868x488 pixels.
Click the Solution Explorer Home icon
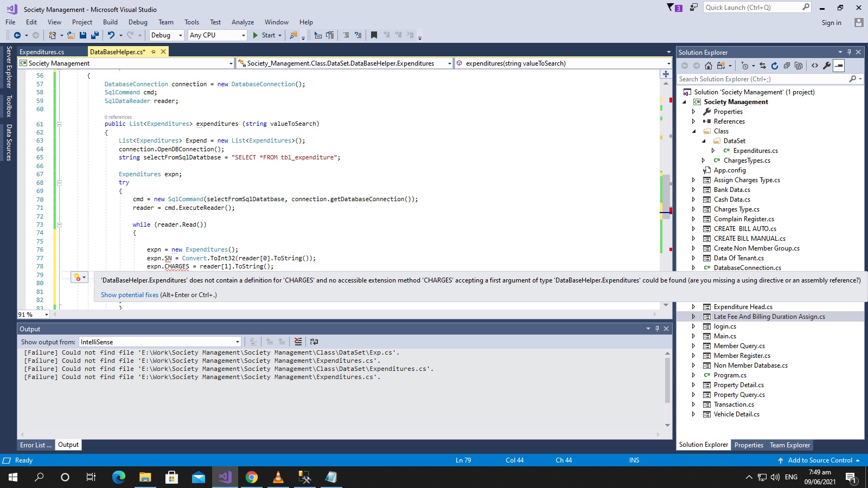click(709, 66)
